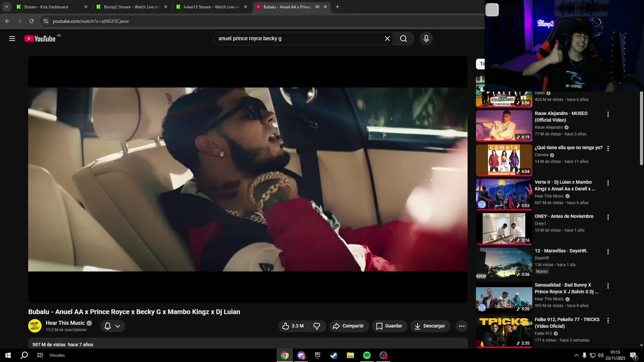Viewport: 644px width, 362px height.
Task: Open clock showing 01:13 in taskbar
Action: pyautogui.click(x=615, y=355)
